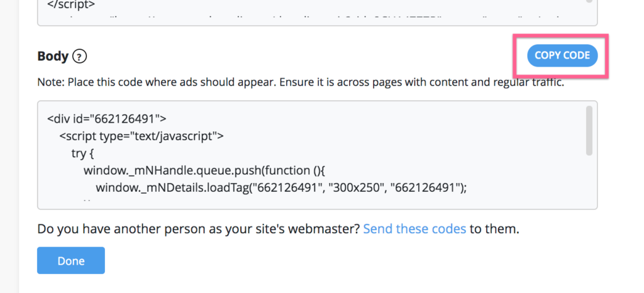Place cursor on the div id code line

107,119
